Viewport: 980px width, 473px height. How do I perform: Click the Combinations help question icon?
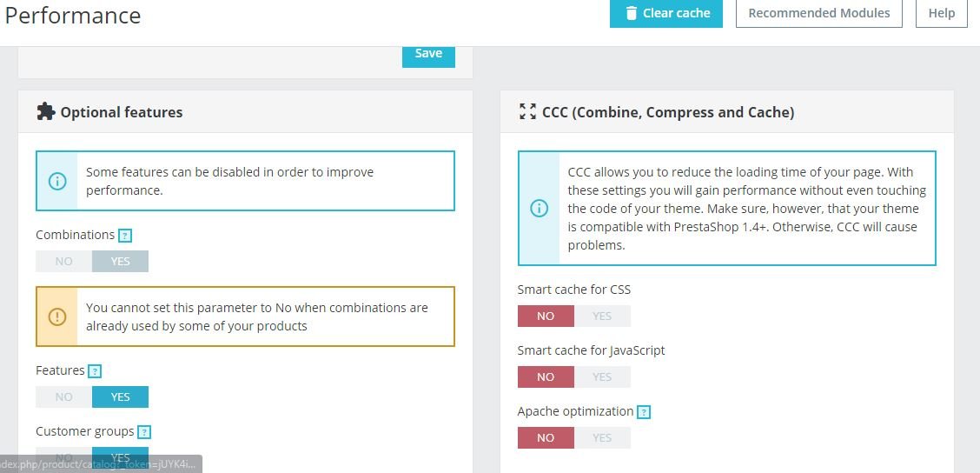(x=125, y=236)
